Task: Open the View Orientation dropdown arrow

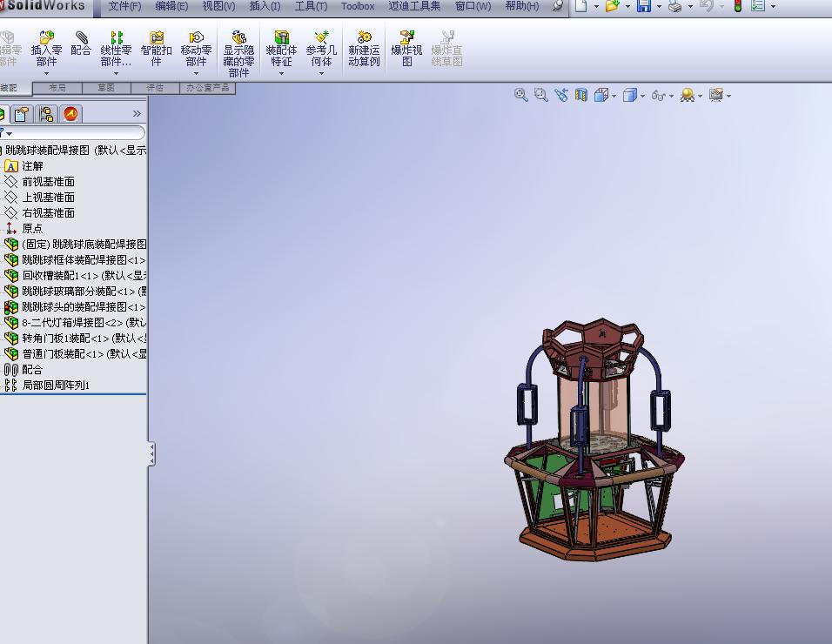Action: tap(614, 96)
